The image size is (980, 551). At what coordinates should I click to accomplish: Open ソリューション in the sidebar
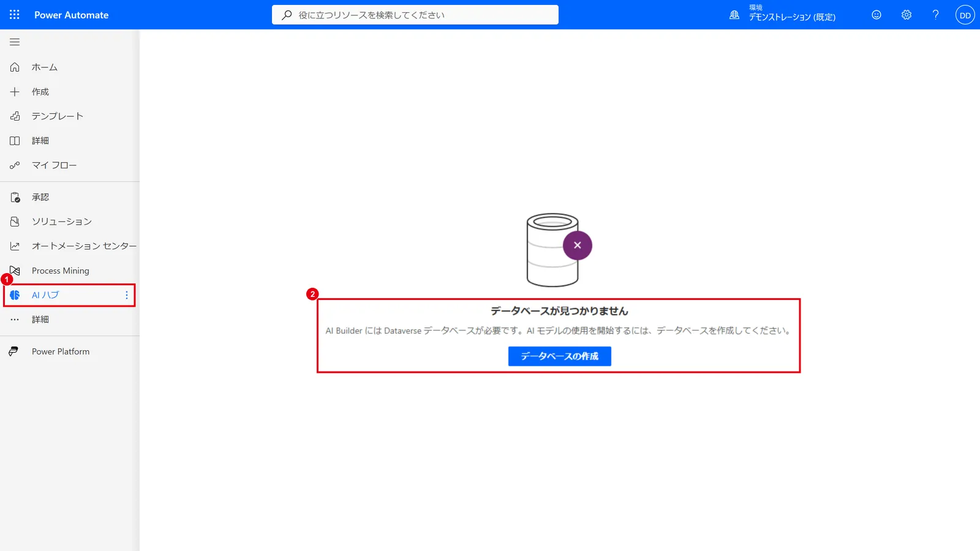tap(62, 222)
